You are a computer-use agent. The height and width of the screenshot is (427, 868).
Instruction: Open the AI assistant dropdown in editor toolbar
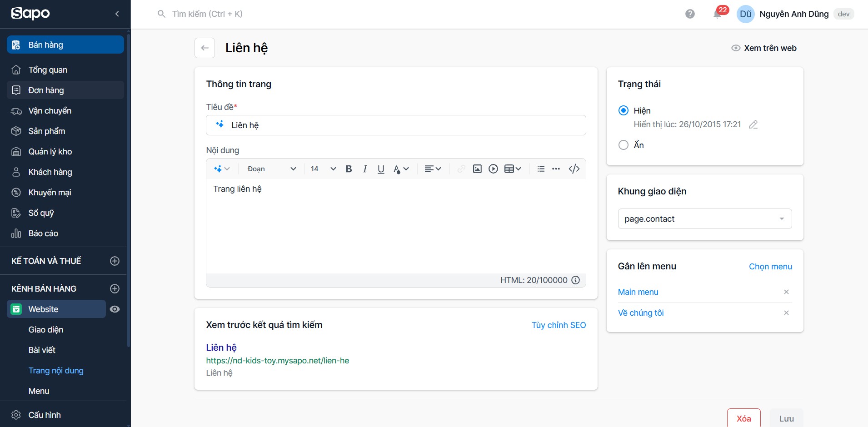tap(222, 169)
